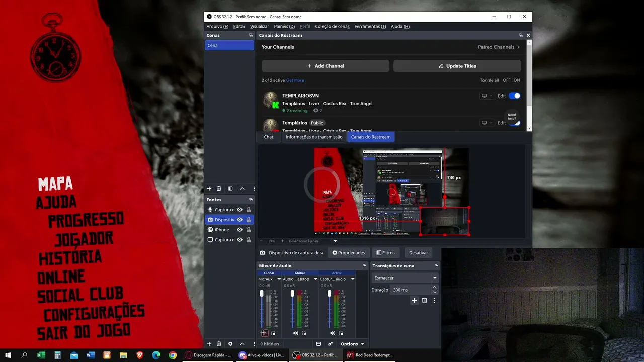The height and width of the screenshot is (362, 644).
Task: Click the Desativar button
Action: [x=419, y=253]
